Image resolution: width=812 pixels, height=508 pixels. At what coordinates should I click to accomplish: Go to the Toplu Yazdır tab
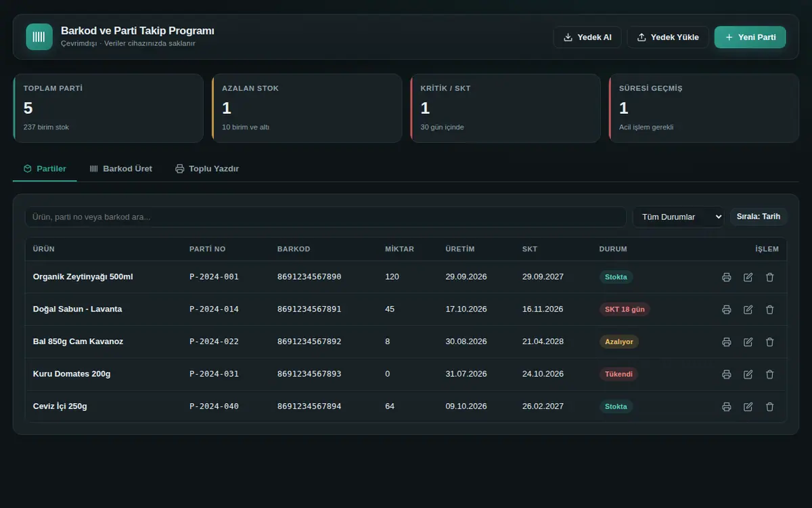point(207,169)
